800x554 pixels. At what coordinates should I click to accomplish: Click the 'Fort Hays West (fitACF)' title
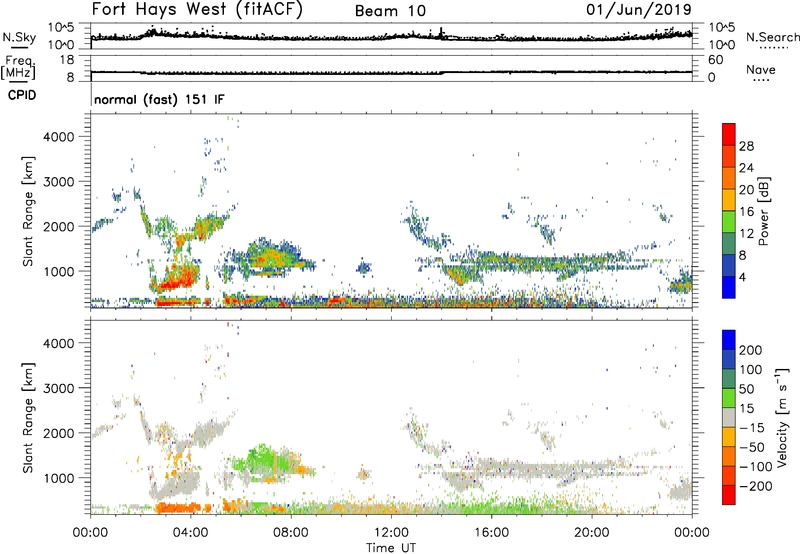tap(197, 9)
